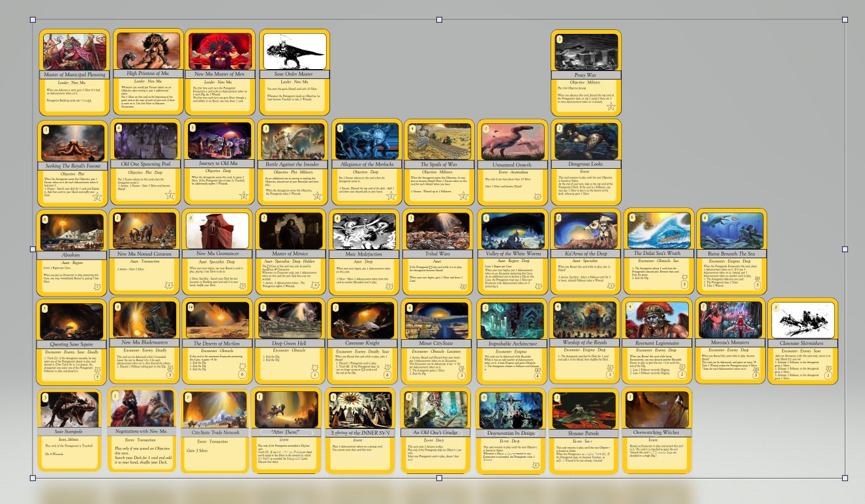Pick the City-State Trade Network card
The image size is (865, 504).
tap(217, 430)
